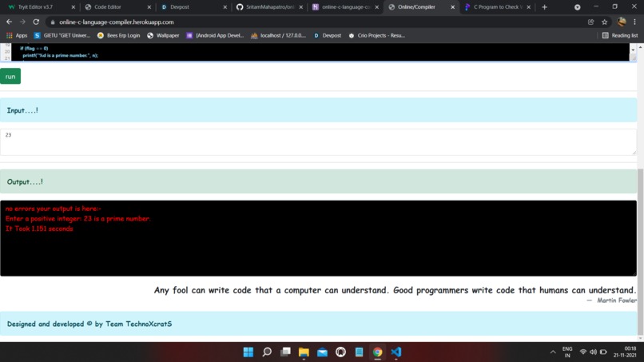The width and height of the screenshot is (644, 362).
Task: Open Google Chrome from taskbar
Action: pos(377,352)
